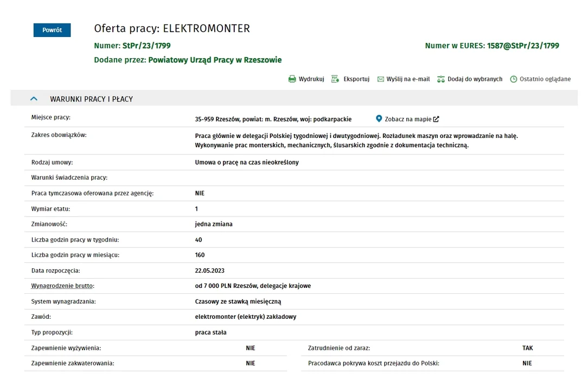Choose the Eksportuj option
Image resolution: width=588 pixels, height=391 pixels.
coord(356,79)
